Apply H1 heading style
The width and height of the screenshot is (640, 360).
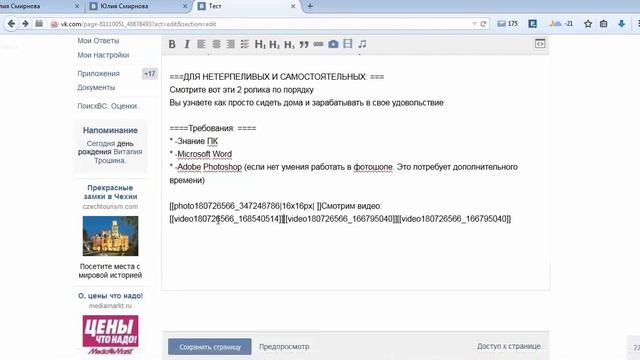[x=260, y=44]
